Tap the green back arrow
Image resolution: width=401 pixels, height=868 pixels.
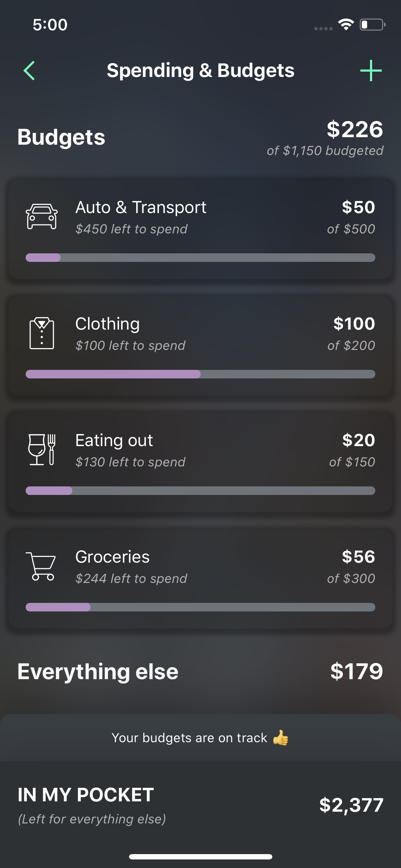click(29, 71)
